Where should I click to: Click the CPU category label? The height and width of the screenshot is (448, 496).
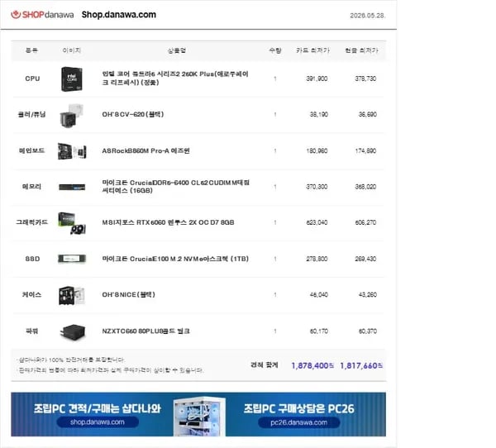pyautogui.click(x=32, y=79)
